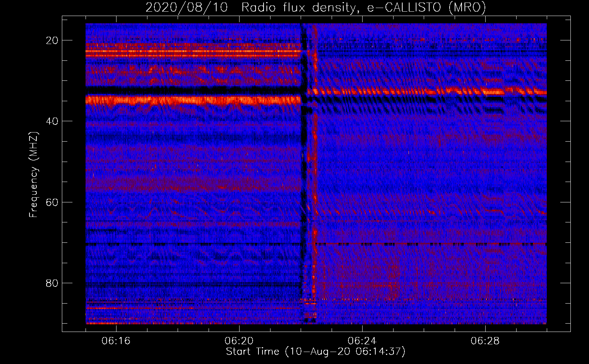Click the 06:20 time tick label
Image resolution: width=589 pixels, height=364 pixels.
tap(239, 341)
